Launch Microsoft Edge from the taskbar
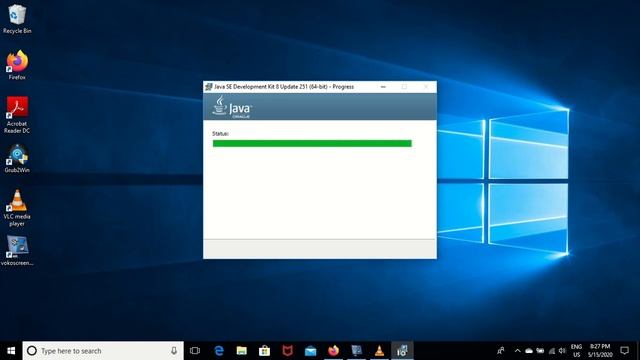 pos(219,351)
